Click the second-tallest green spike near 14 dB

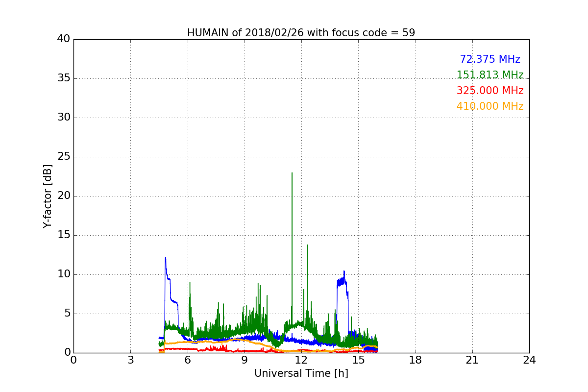click(307, 245)
